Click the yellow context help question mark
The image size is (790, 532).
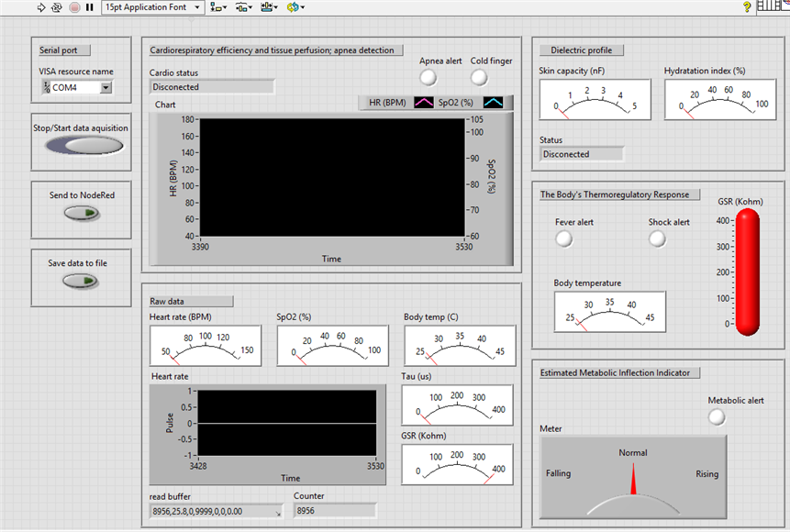[x=747, y=7]
